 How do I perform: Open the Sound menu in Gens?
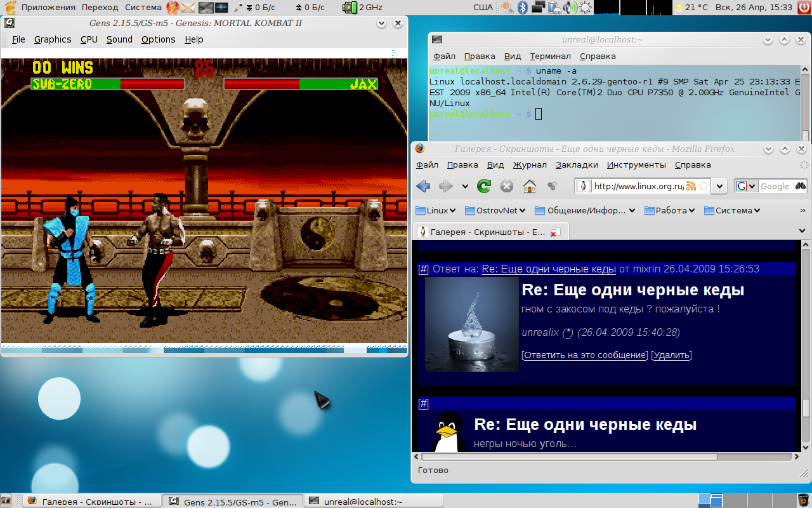pyautogui.click(x=119, y=39)
